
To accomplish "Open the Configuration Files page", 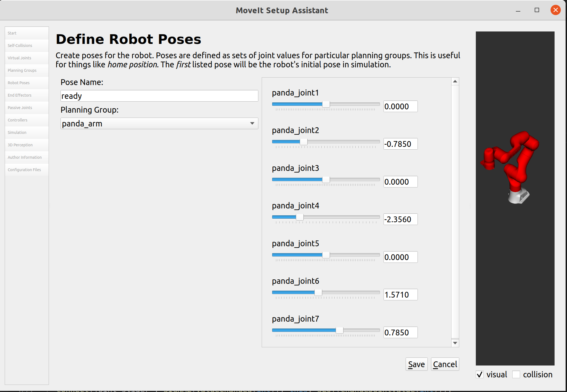I will click(x=24, y=169).
